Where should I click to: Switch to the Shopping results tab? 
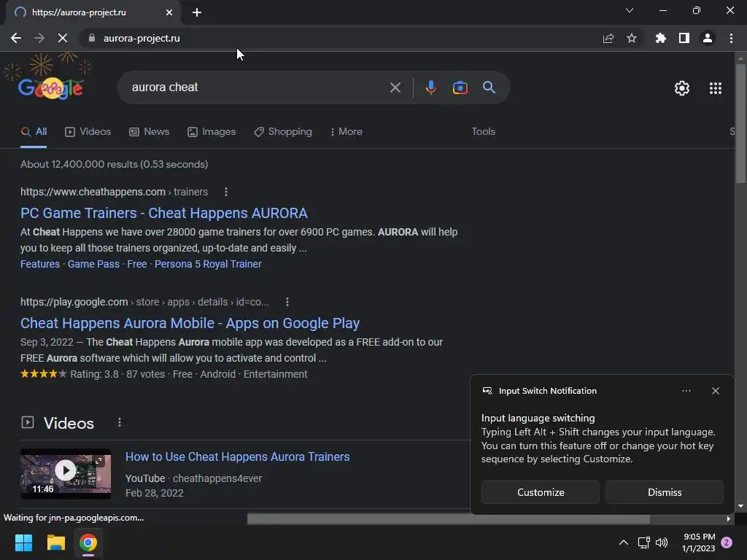click(x=283, y=132)
